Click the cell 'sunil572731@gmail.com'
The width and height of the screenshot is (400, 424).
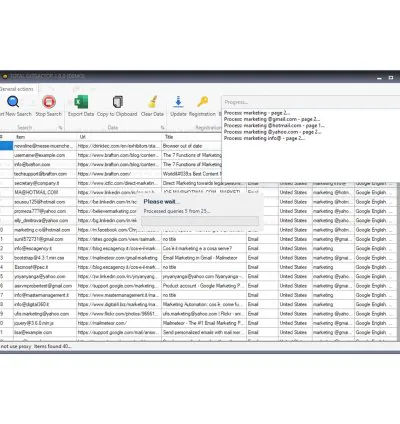pos(45,239)
